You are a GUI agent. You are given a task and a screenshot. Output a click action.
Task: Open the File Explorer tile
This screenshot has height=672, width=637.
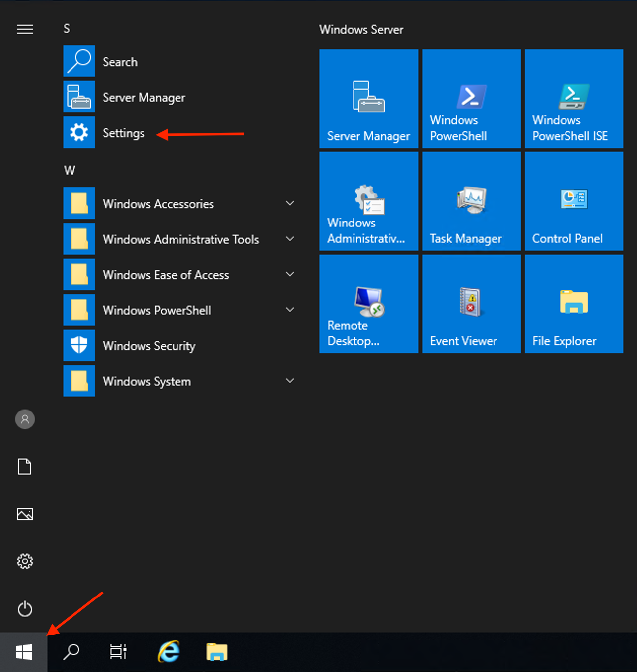point(574,304)
